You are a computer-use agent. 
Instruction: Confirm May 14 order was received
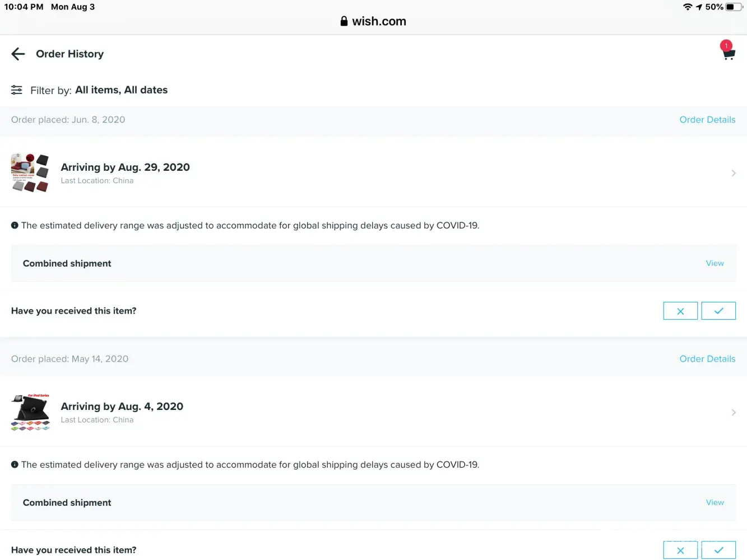718,550
